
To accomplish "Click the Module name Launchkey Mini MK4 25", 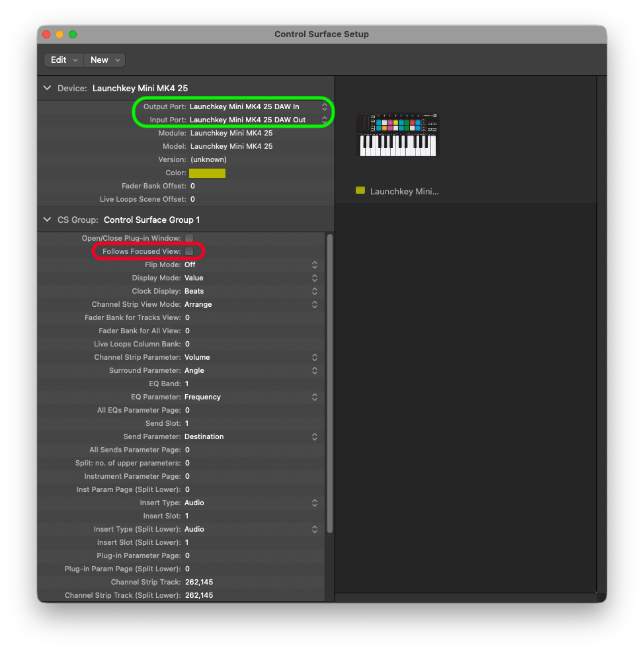I will pos(231,133).
